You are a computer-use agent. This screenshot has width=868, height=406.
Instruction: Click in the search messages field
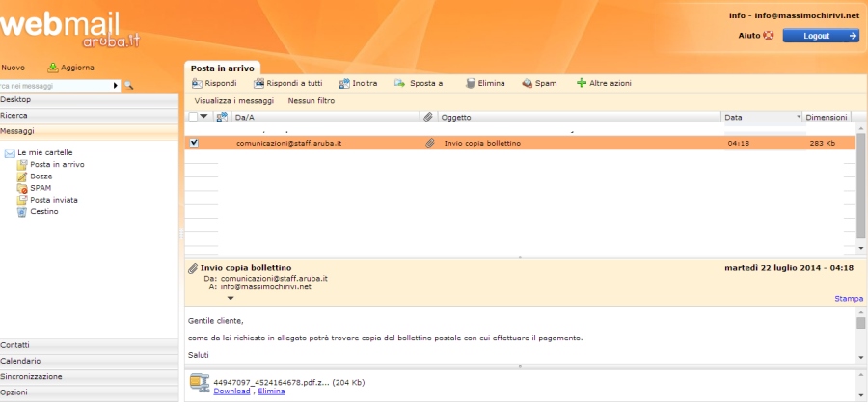[55, 86]
